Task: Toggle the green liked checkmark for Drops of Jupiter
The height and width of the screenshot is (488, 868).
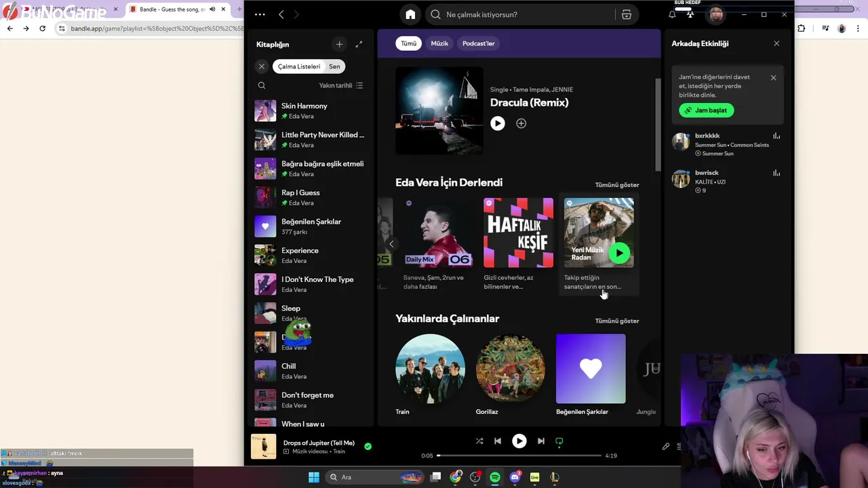Action: pos(368,446)
